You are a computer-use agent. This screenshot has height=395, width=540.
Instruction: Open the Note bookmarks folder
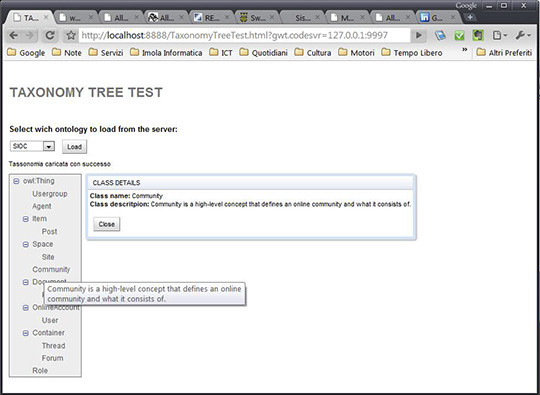coord(67,53)
